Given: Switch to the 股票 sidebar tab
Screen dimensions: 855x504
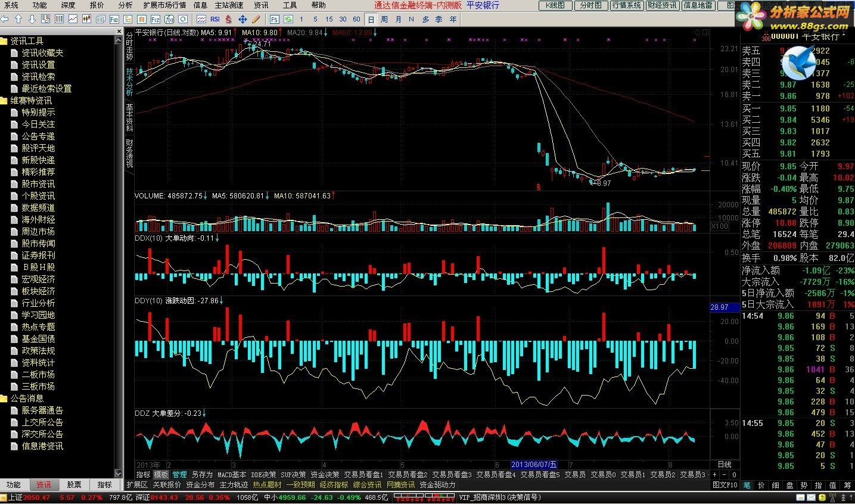Looking at the screenshot, I should [74, 485].
